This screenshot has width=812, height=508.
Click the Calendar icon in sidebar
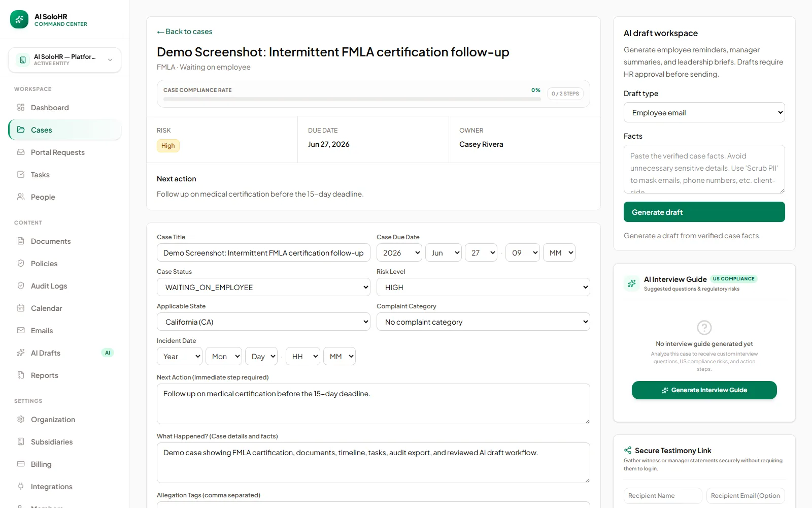click(x=21, y=308)
